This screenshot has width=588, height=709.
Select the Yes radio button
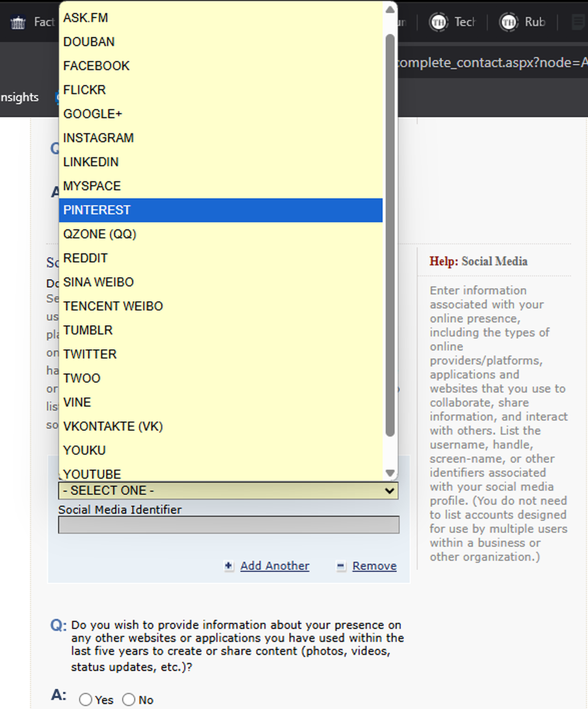point(86,699)
